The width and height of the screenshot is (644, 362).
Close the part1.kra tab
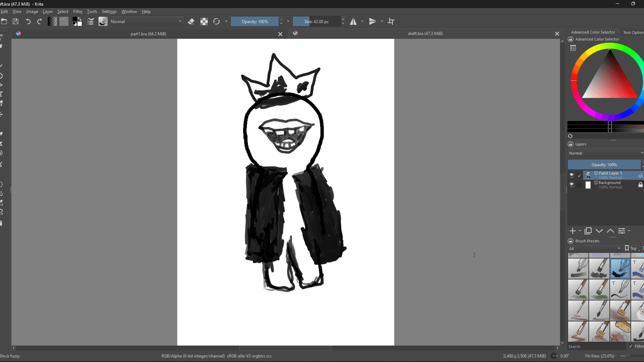[280, 34]
